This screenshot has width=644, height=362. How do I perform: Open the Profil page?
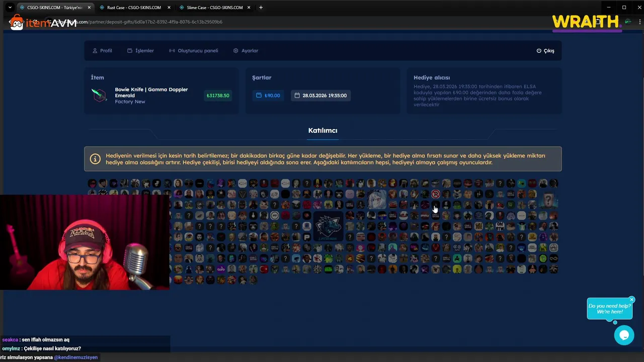[x=102, y=51]
